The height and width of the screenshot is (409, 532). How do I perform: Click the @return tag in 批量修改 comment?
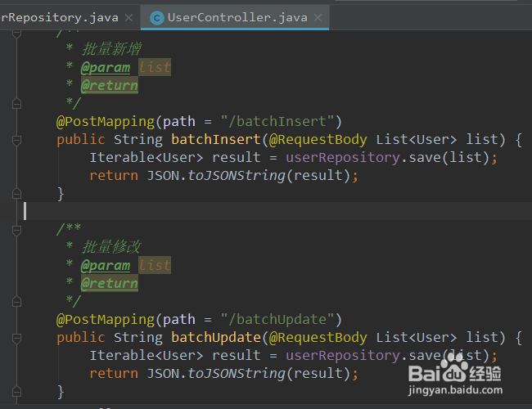(x=109, y=283)
